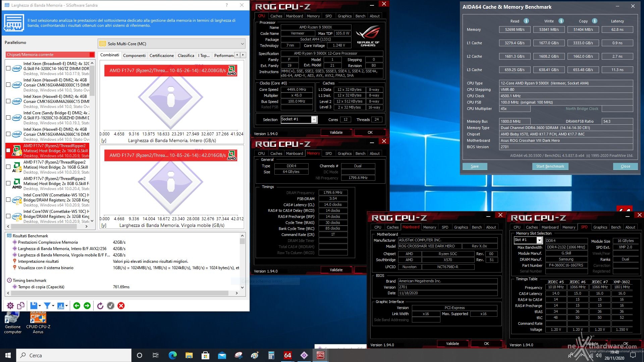Image resolution: width=644 pixels, height=362 pixels.
Task: Click Start Benchmark in AIDA64
Action: click(550, 166)
